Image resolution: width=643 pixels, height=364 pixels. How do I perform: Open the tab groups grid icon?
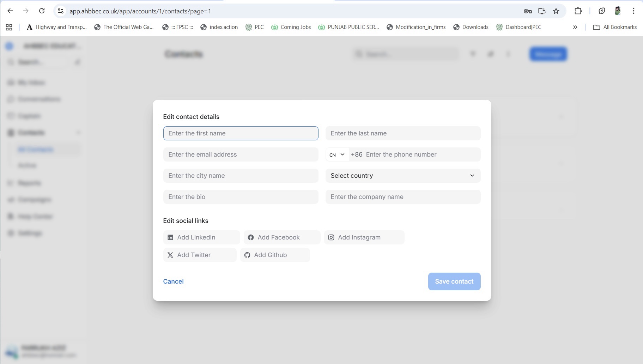click(x=9, y=27)
